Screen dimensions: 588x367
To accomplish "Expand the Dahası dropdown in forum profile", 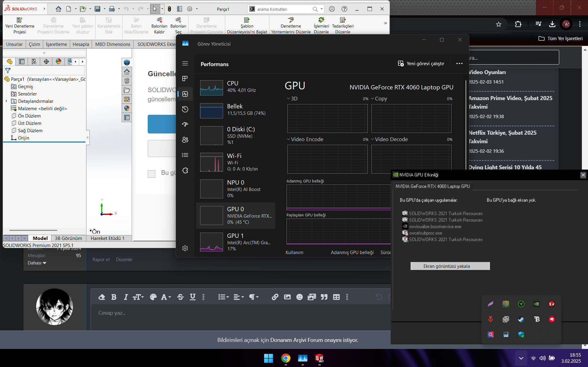I will coord(37,263).
